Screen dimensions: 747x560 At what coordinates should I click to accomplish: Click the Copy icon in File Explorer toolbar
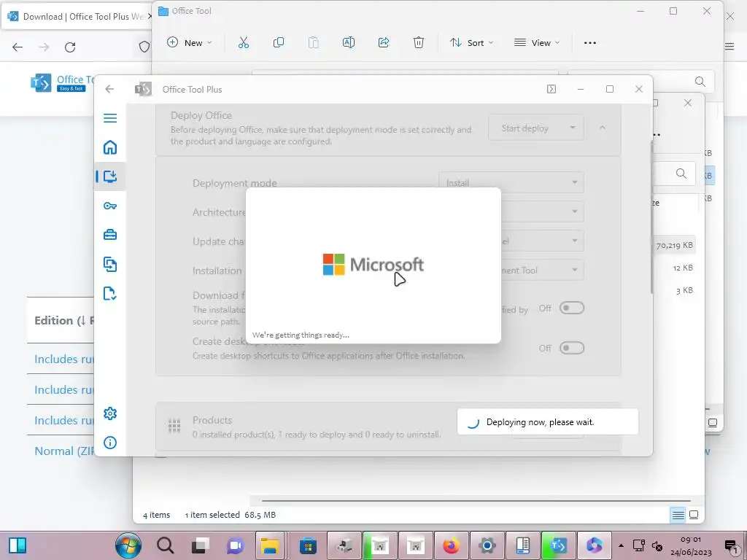pyautogui.click(x=279, y=43)
